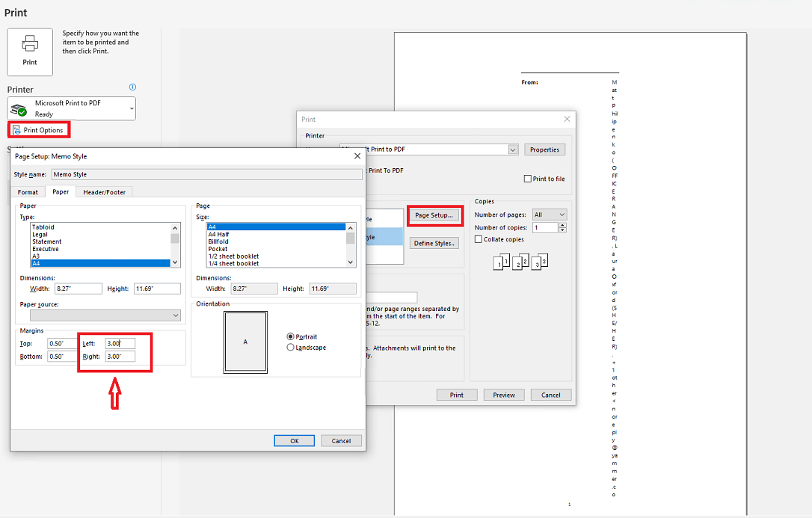Switch to the Format tab

coord(27,192)
